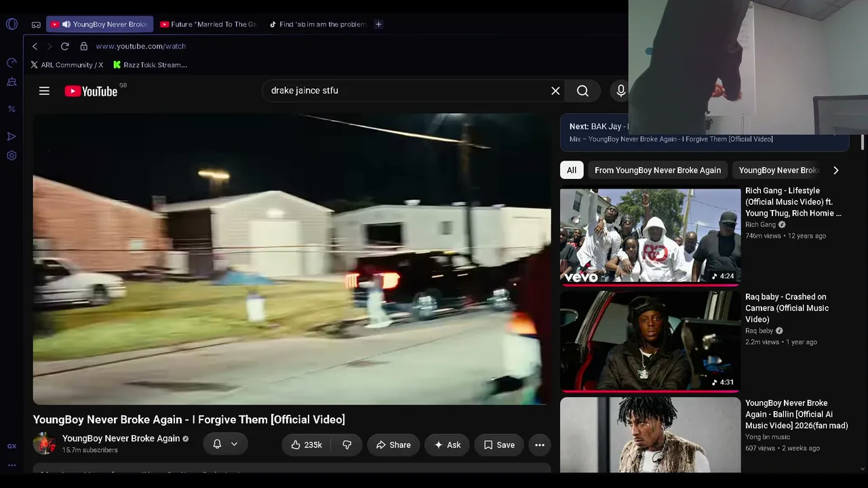
Task: Open the sidebar three-dots setup menu
Action: pyautogui.click(x=12, y=465)
